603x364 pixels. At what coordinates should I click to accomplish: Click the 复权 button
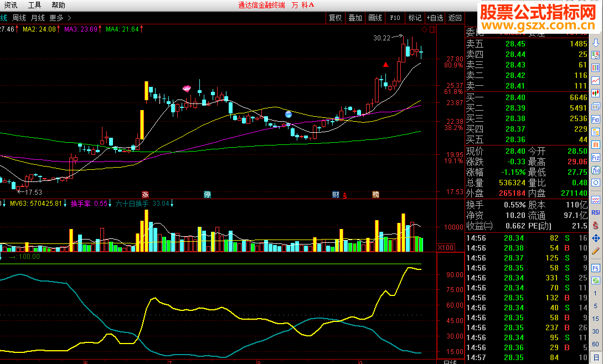[336, 18]
